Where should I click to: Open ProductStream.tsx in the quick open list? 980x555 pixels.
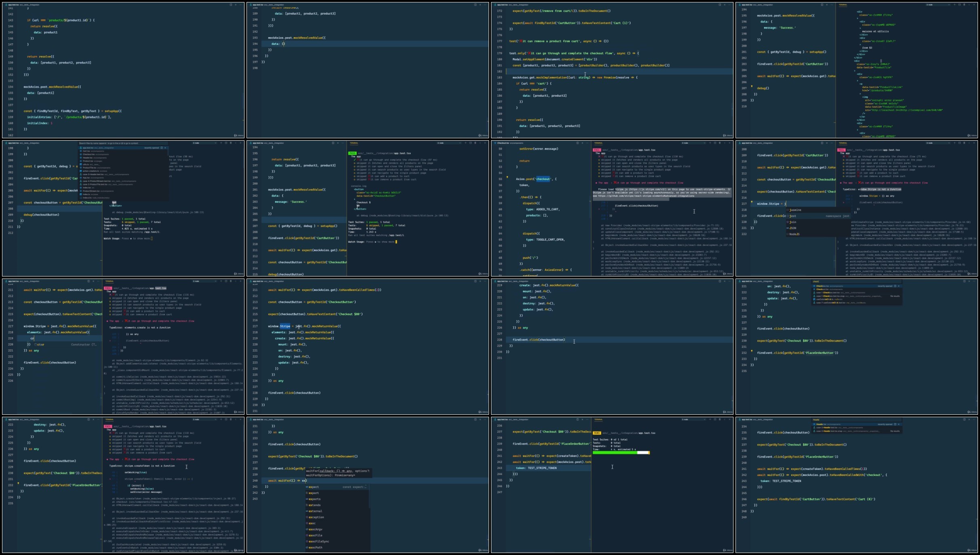pyautogui.click(x=123, y=191)
